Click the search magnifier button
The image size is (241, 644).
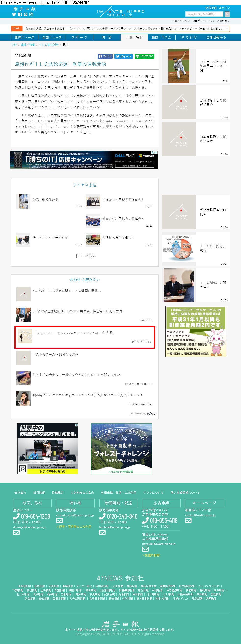coord(227,14)
